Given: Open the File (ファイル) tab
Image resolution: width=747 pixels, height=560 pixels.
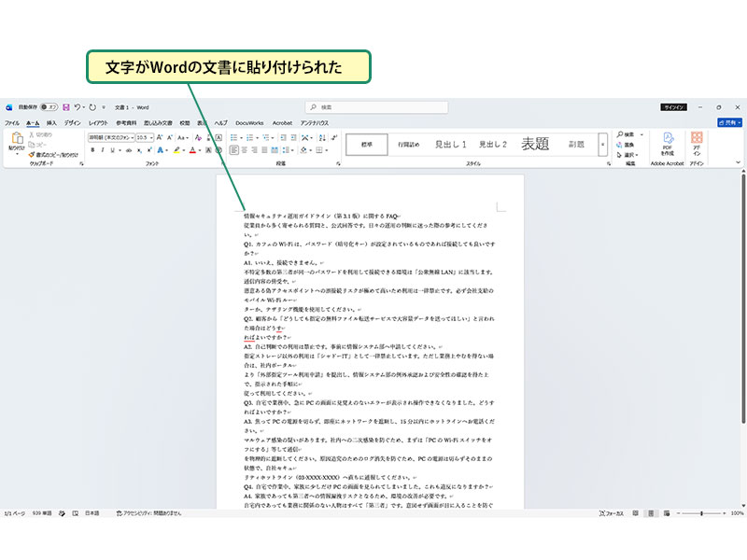Looking at the screenshot, I should tap(12, 123).
